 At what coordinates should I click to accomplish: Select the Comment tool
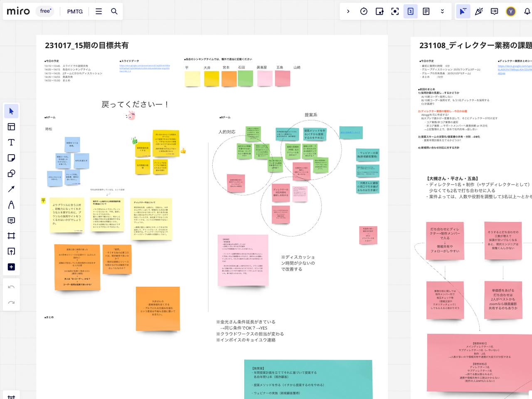click(x=11, y=220)
